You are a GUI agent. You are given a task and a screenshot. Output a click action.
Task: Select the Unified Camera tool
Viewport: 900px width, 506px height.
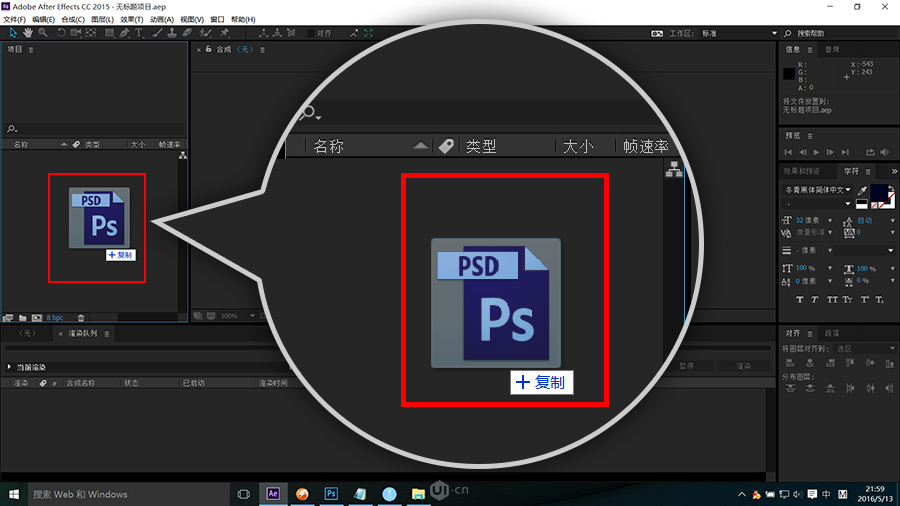click(x=76, y=33)
